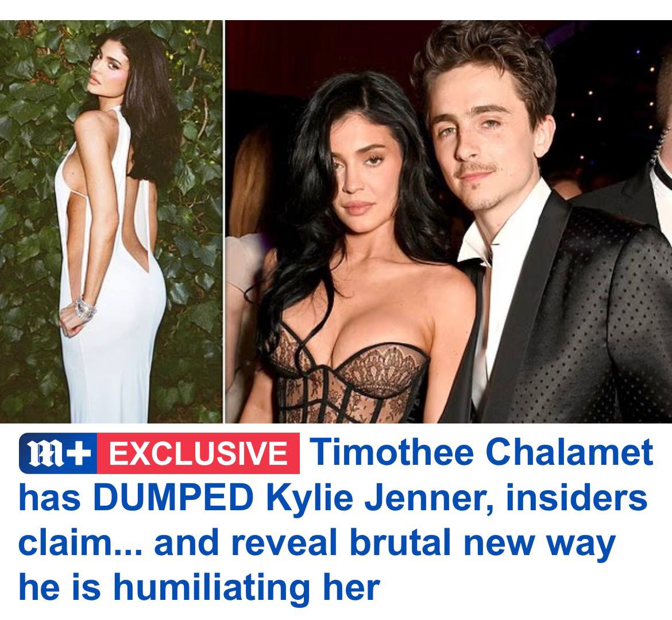Image resolution: width=672 pixels, height=620 pixels.
Task: Click the silver bracelet in left photo
Action: (x=85, y=309)
